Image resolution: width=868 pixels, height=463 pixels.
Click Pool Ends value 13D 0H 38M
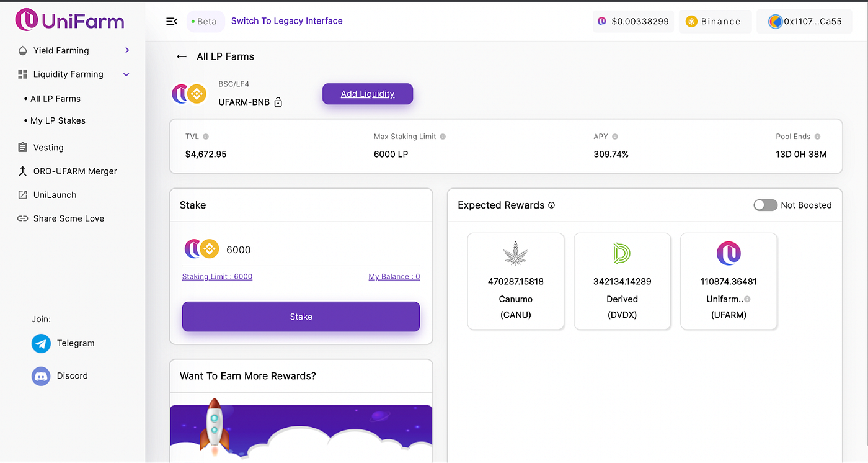pos(801,155)
